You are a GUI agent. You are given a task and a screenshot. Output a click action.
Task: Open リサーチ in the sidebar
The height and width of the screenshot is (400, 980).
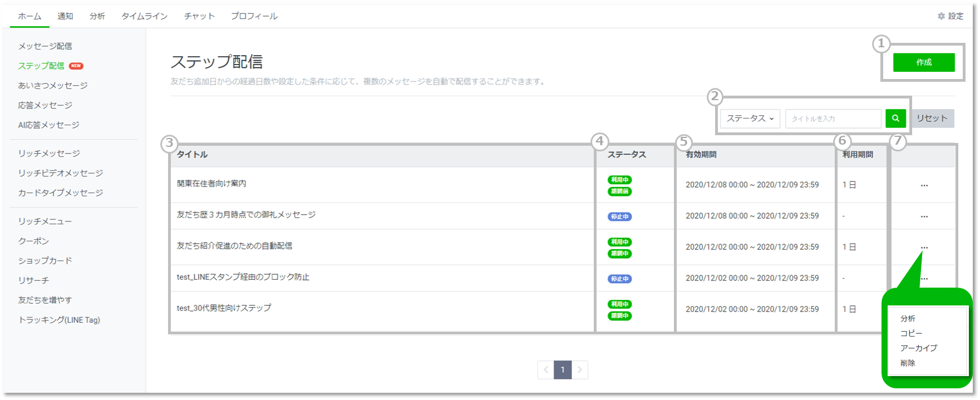(33, 280)
